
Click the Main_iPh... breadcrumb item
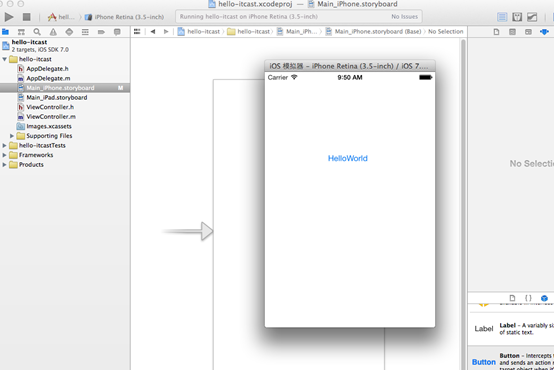[297, 31]
